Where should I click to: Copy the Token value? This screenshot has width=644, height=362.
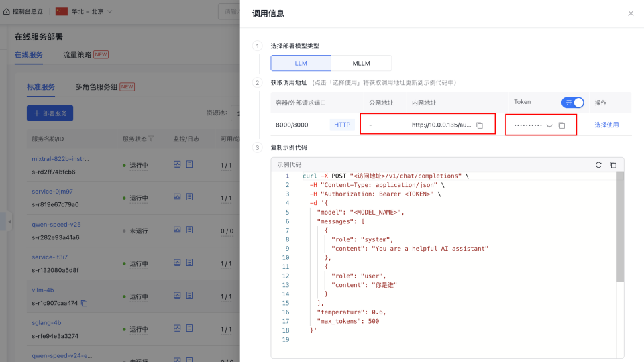point(562,125)
